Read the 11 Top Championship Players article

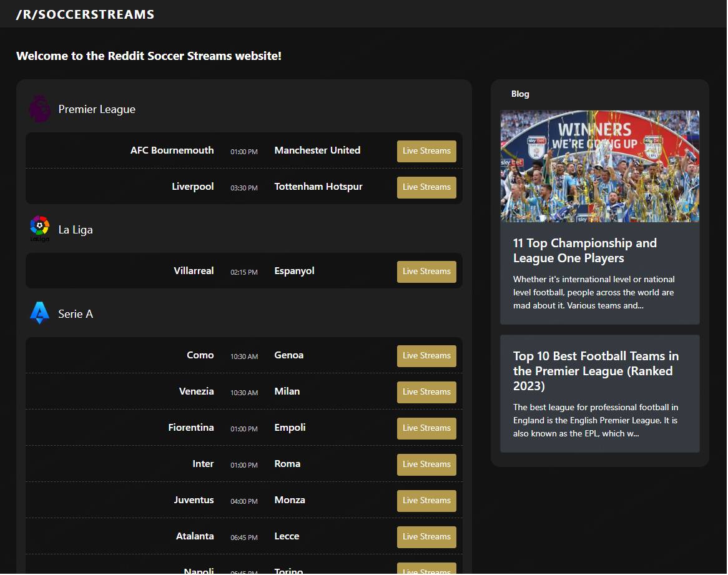(584, 250)
